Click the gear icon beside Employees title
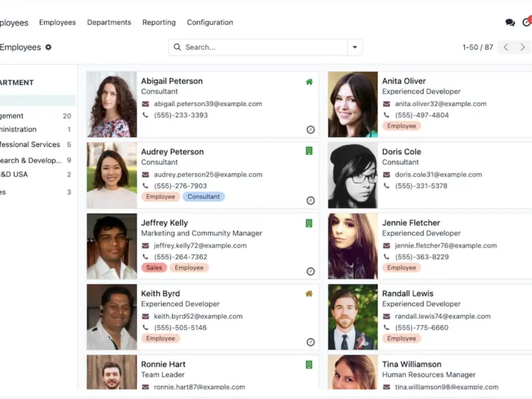The width and height of the screenshot is (532, 399). coord(49,47)
